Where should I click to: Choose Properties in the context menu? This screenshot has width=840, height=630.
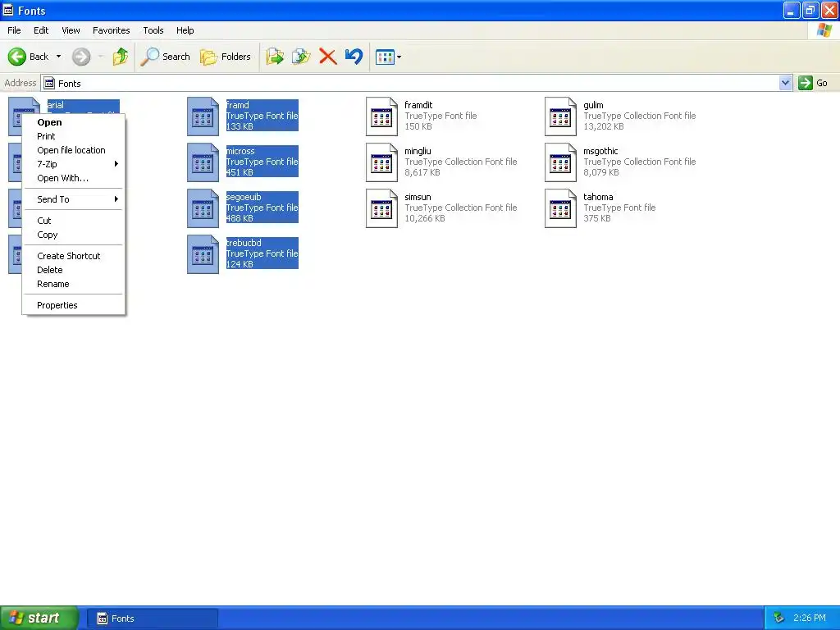click(x=73, y=305)
